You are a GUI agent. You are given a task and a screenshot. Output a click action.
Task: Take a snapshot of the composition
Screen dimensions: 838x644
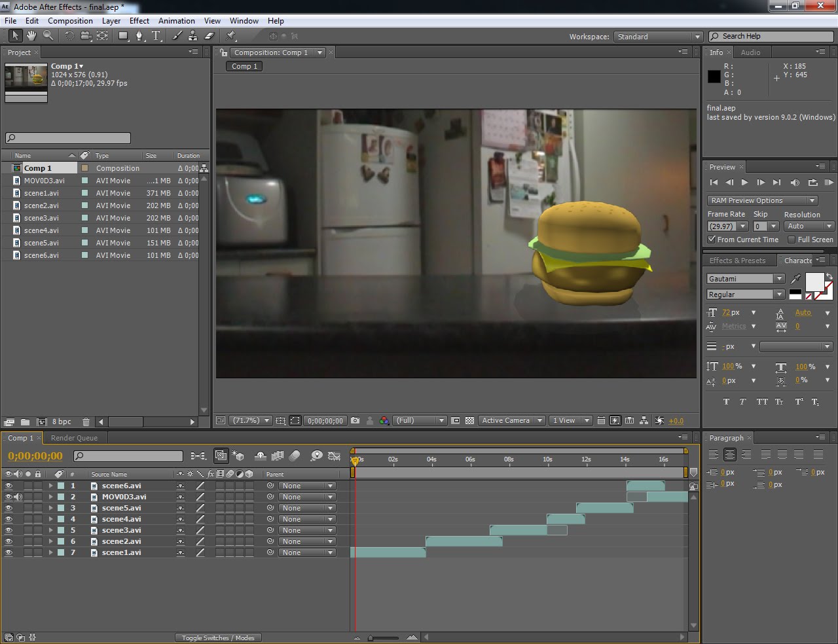pos(354,420)
